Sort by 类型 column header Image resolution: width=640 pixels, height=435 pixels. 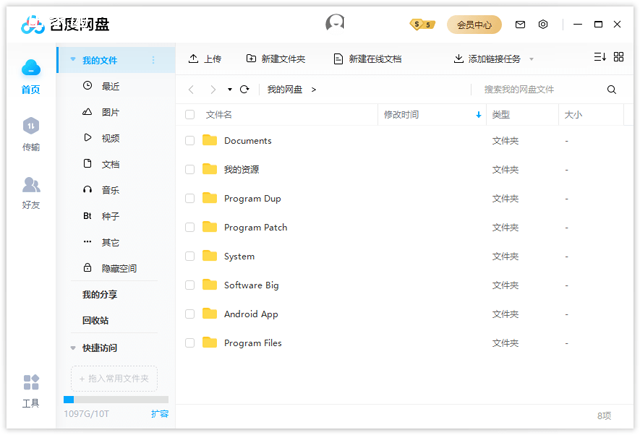pyautogui.click(x=501, y=115)
